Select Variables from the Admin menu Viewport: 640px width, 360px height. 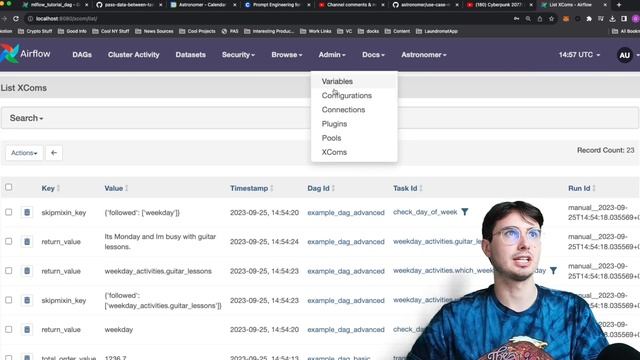click(x=354, y=81)
